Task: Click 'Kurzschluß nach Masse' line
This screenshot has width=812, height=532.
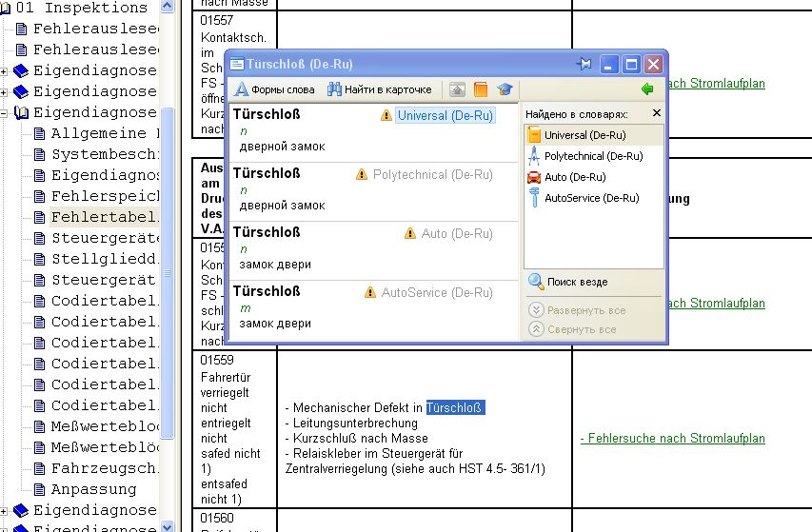Action: click(357, 439)
